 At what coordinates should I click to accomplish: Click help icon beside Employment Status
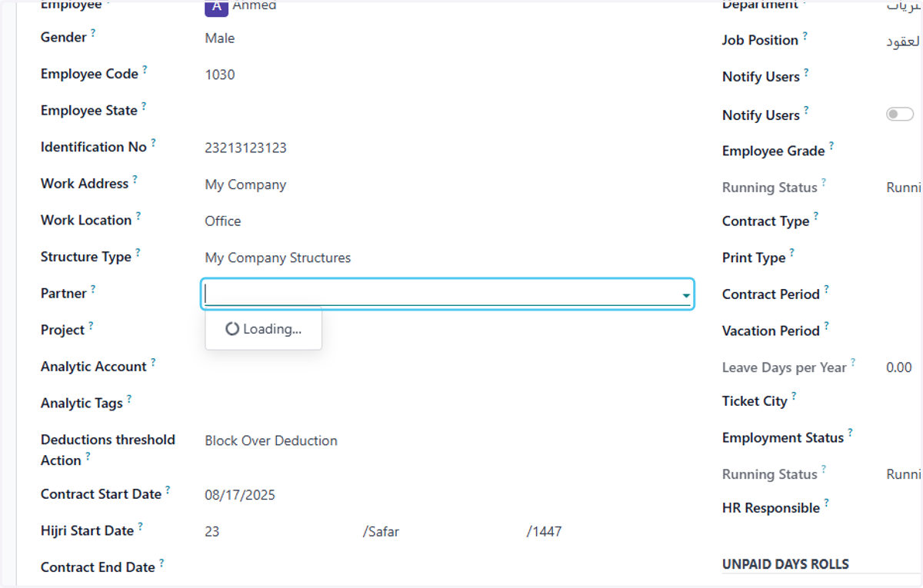851,434
